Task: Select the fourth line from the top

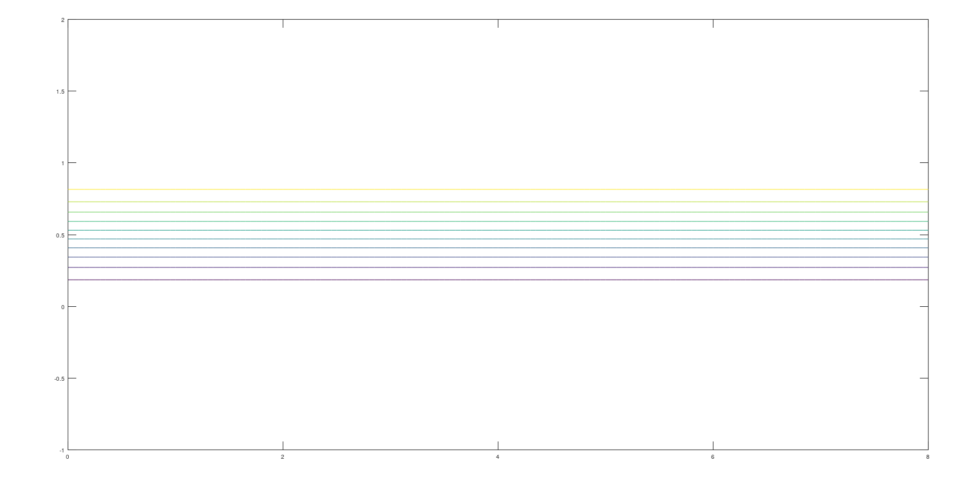Action: pyautogui.click(x=497, y=221)
